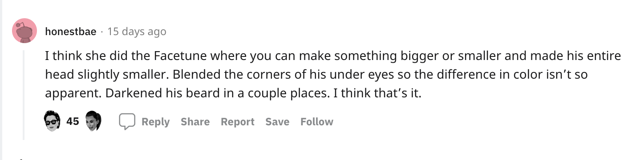Collapse the comment using the thread line
Screen dimensions: 644x160
[24, 95]
